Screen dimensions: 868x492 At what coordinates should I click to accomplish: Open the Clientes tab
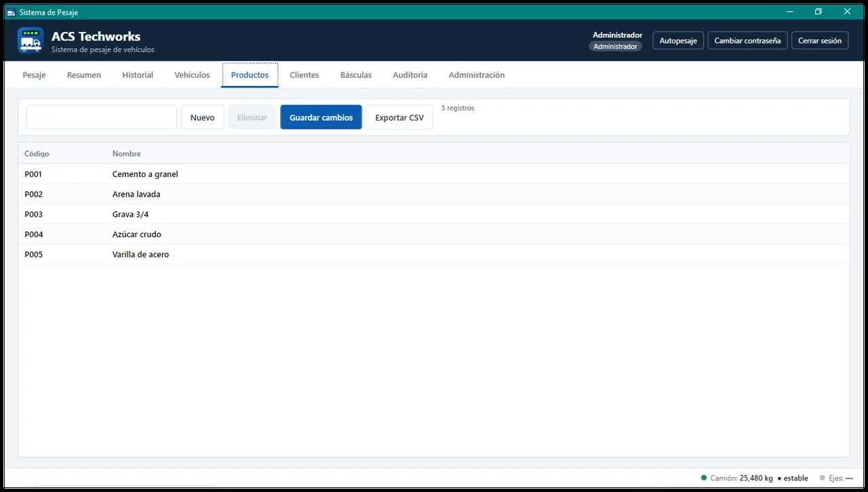pos(304,75)
